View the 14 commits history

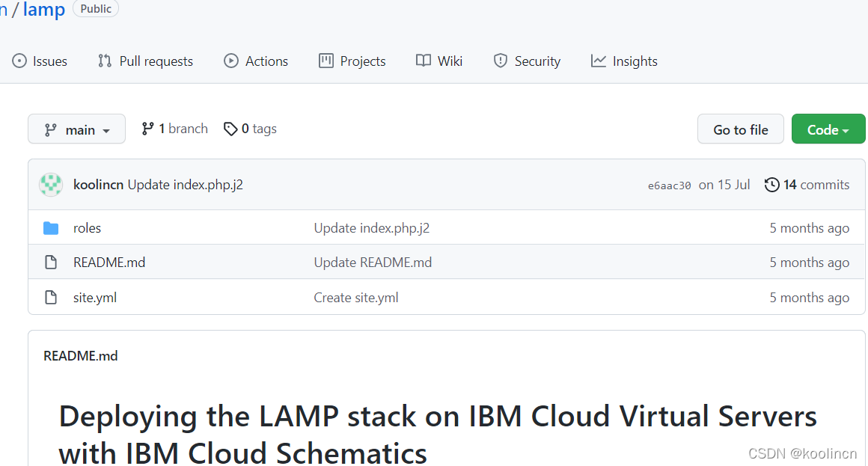coord(807,185)
